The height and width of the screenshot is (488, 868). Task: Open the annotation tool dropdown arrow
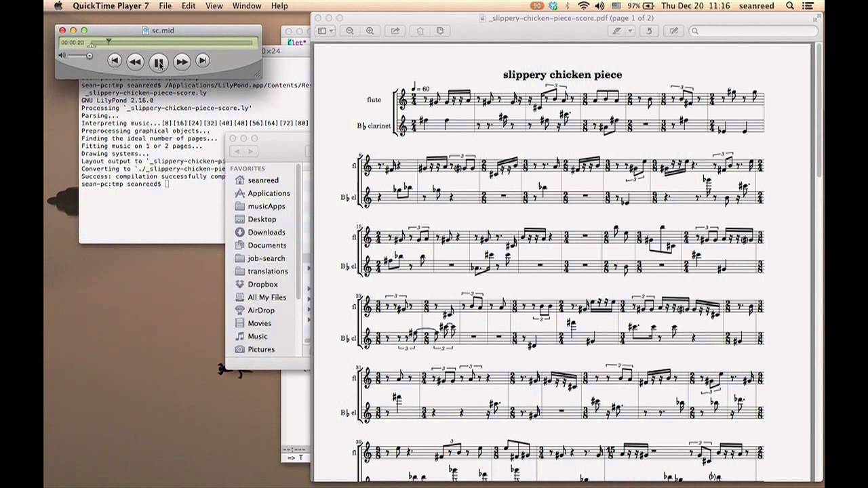click(x=630, y=30)
